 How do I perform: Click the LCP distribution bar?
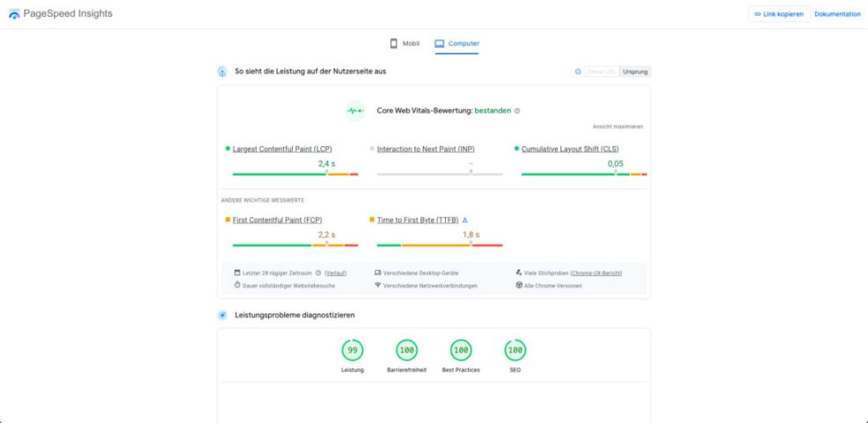(295, 174)
